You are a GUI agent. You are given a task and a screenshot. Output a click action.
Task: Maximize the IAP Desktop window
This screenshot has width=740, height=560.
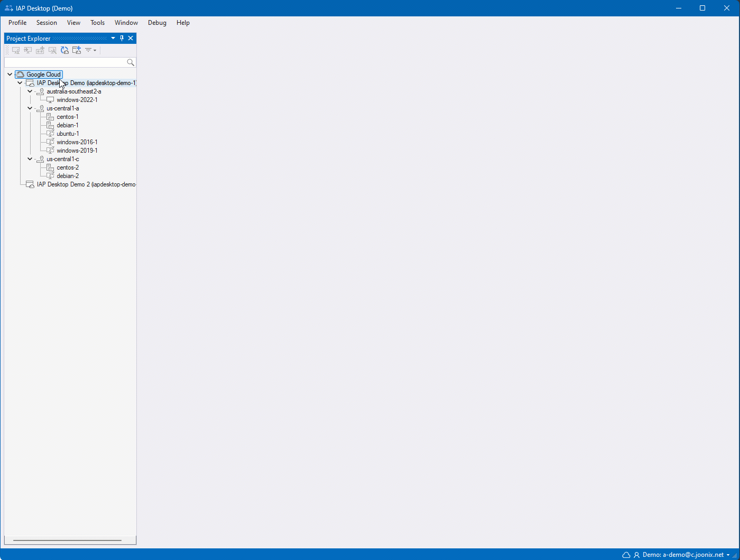702,8
